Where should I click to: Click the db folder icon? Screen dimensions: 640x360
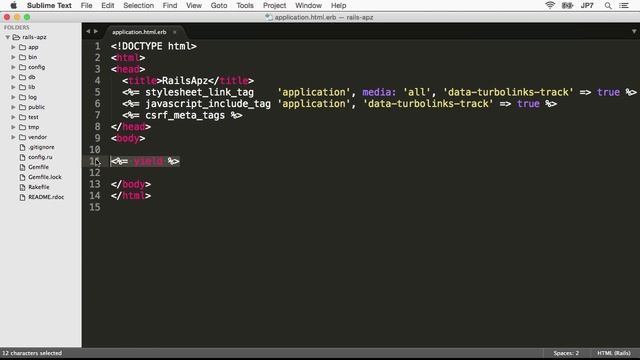[22, 77]
